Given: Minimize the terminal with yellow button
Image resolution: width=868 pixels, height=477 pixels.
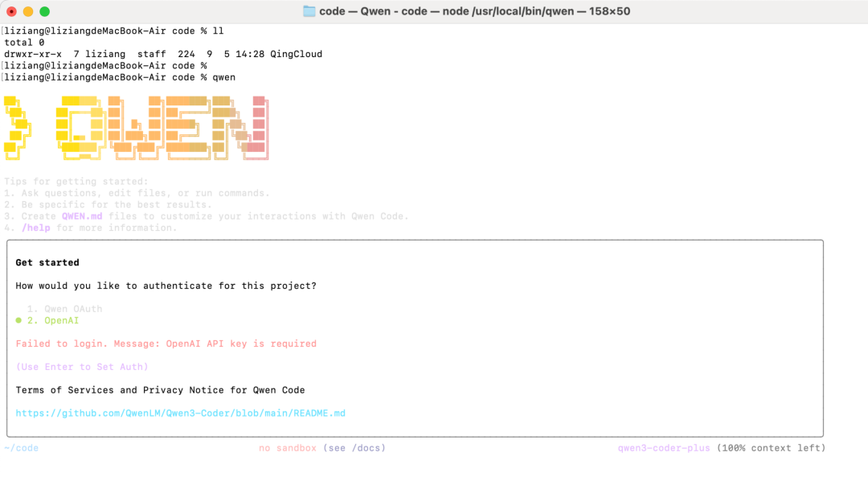Looking at the screenshot, I should (27, 11).
